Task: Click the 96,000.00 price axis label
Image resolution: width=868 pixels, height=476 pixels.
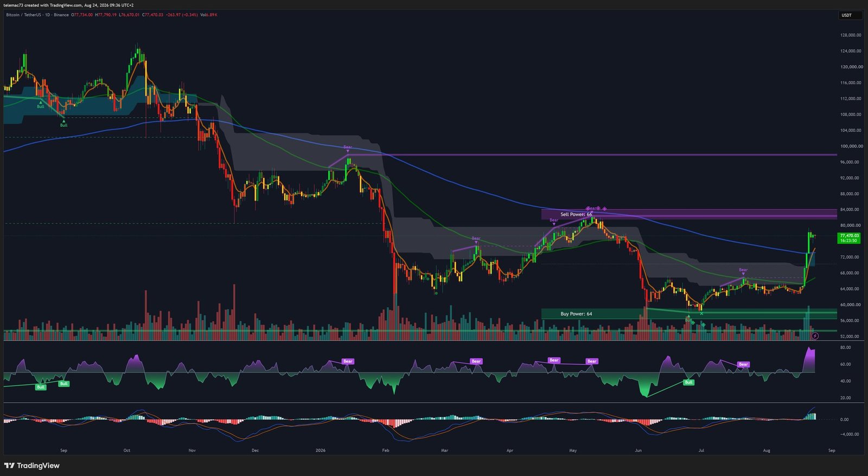Action: [851, 162]
